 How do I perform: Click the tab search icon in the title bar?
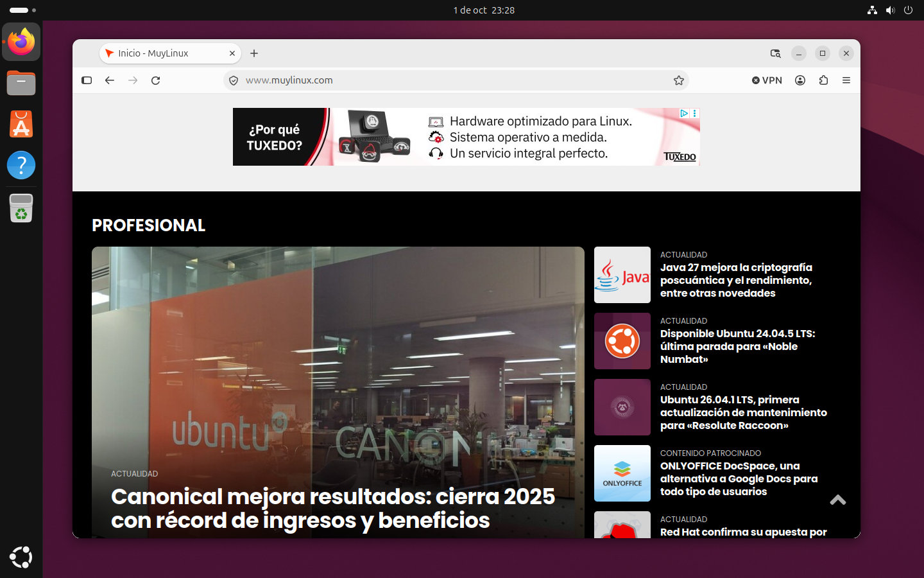point(776,53)
